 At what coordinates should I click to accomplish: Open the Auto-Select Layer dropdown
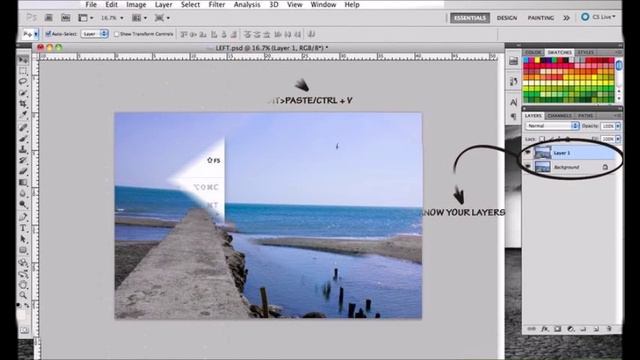pyautogui.click(x=94, y=34)
